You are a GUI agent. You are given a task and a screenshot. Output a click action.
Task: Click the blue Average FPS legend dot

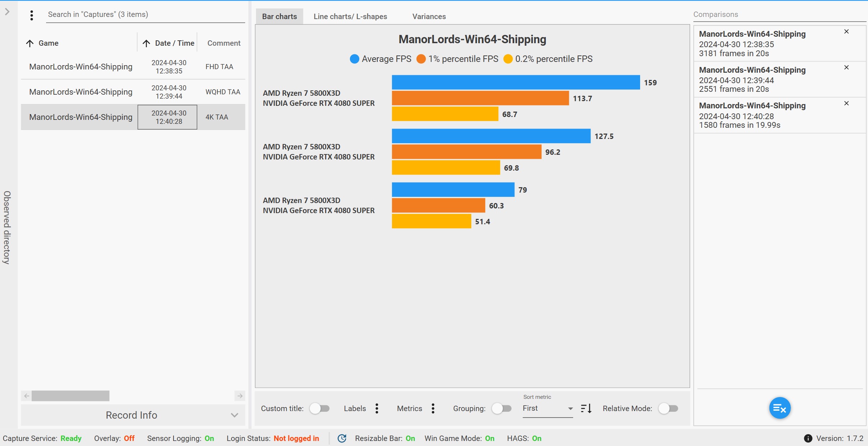coord(354,59)
